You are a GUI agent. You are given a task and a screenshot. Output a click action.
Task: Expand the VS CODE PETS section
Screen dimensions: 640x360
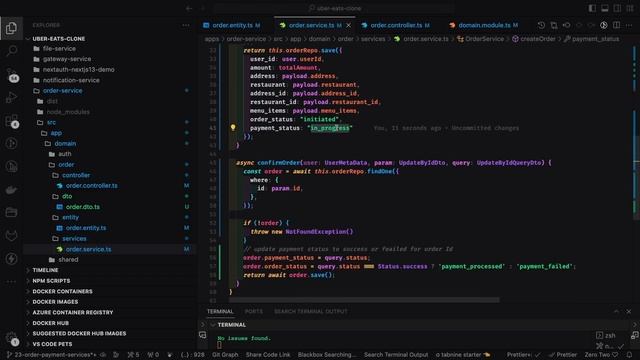click(x=52, y=344)
